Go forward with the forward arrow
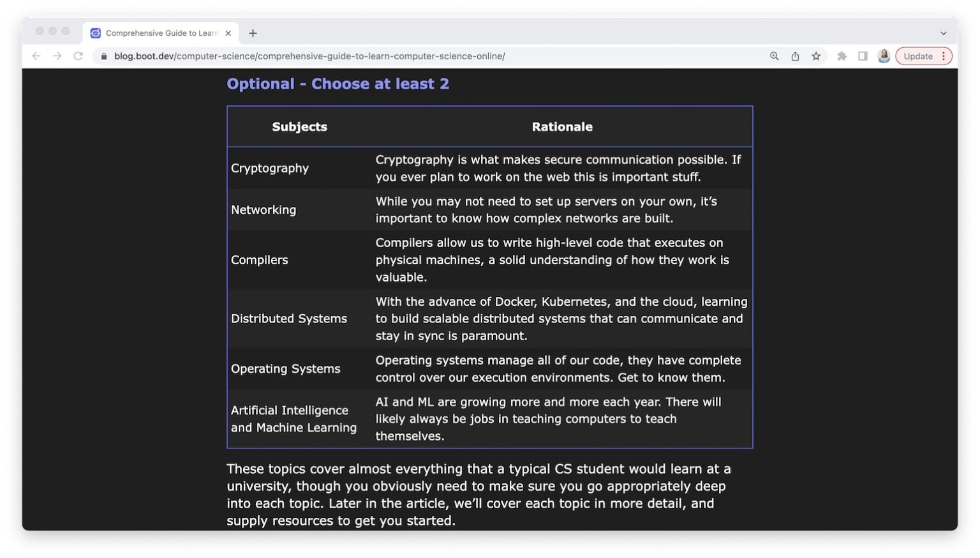Screen dimensions: 980x558 (57, 56)
